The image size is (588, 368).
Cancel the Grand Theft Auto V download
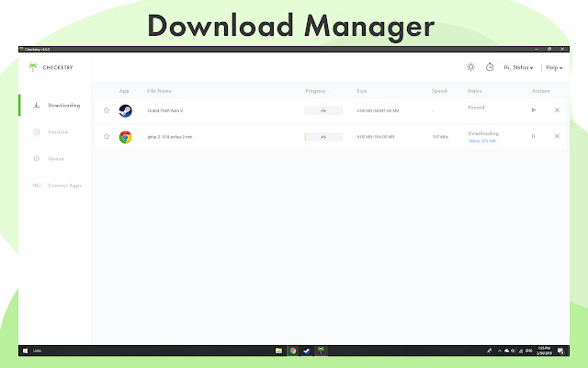point(557,110)
